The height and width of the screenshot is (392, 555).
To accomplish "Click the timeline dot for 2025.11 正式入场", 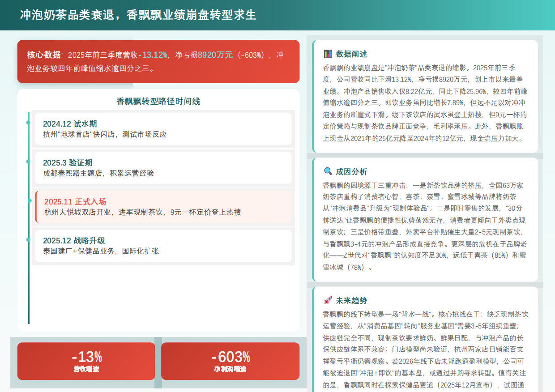I will click(x=30, y=200).
